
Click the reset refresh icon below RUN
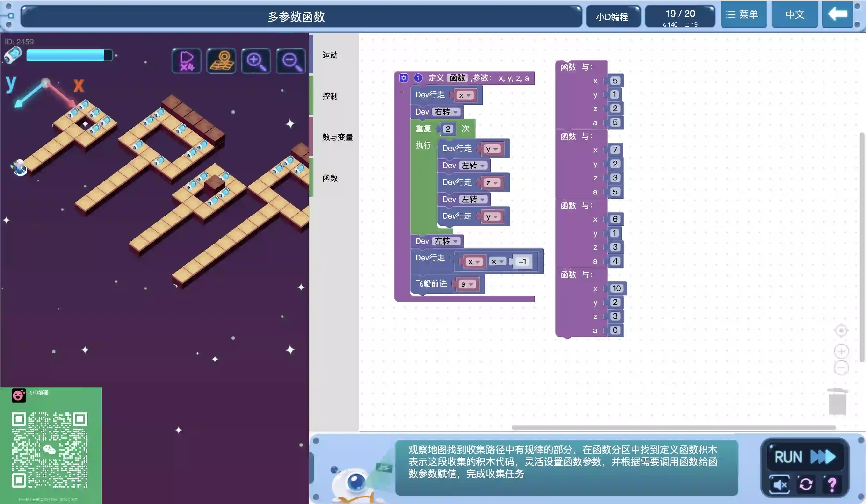click(806, 484)
